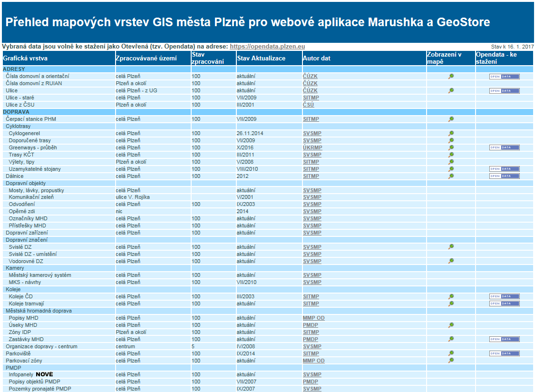Download open data for Čísla domovní a orientační
The image size is (535, 392).
(504, 77)
